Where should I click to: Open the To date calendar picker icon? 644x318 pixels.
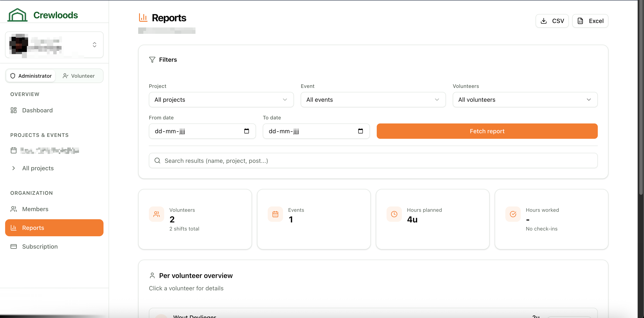click(x=360, y=131)
